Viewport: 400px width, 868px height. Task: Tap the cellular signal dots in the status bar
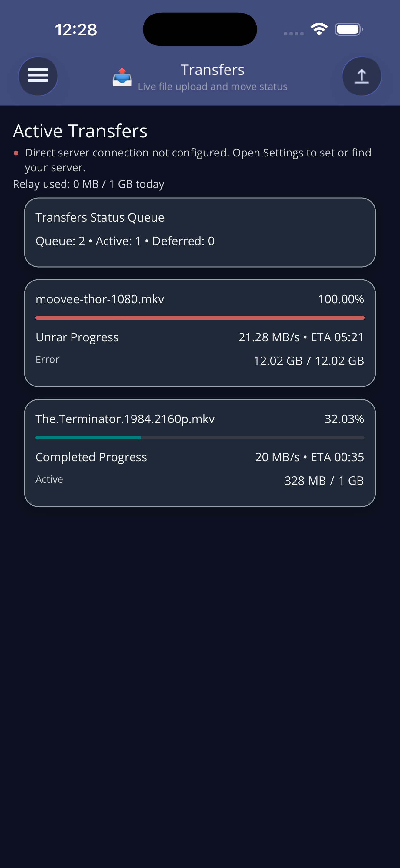coord(293,33)
